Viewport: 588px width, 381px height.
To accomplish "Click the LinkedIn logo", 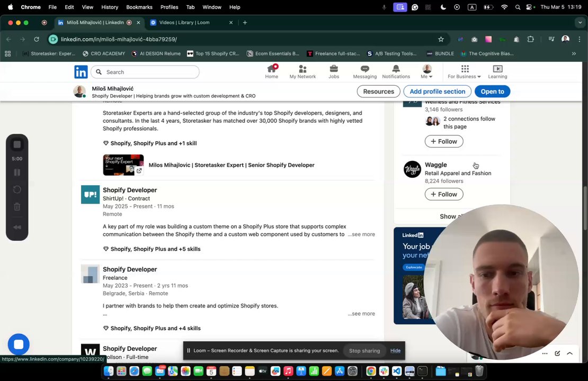I will (81, 71).
